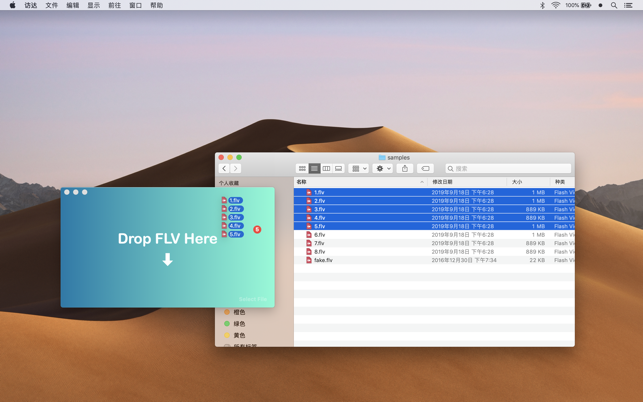643x402 pixels.
Task: Click the Drop FLV Here text
Action: tap(167, 239)
